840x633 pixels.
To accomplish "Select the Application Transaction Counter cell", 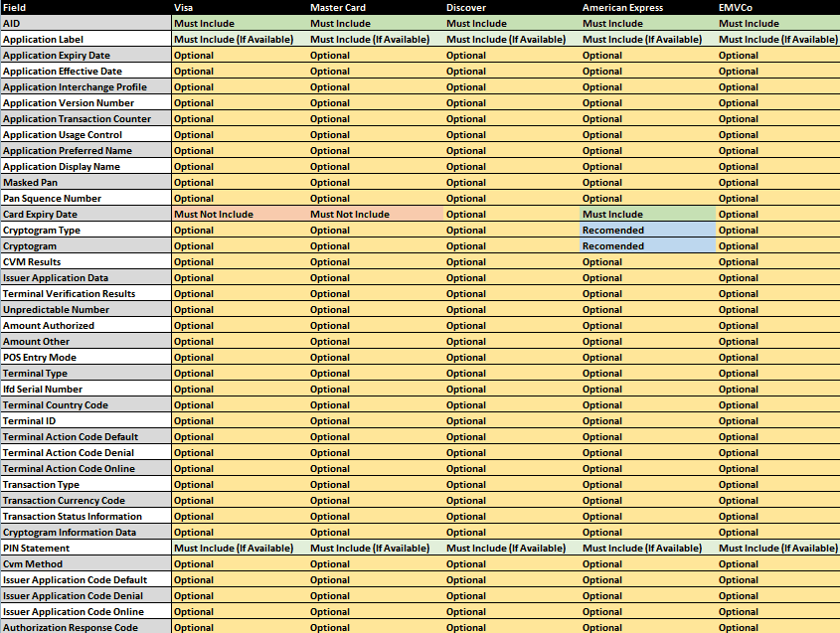I will [x=85, y=118].
